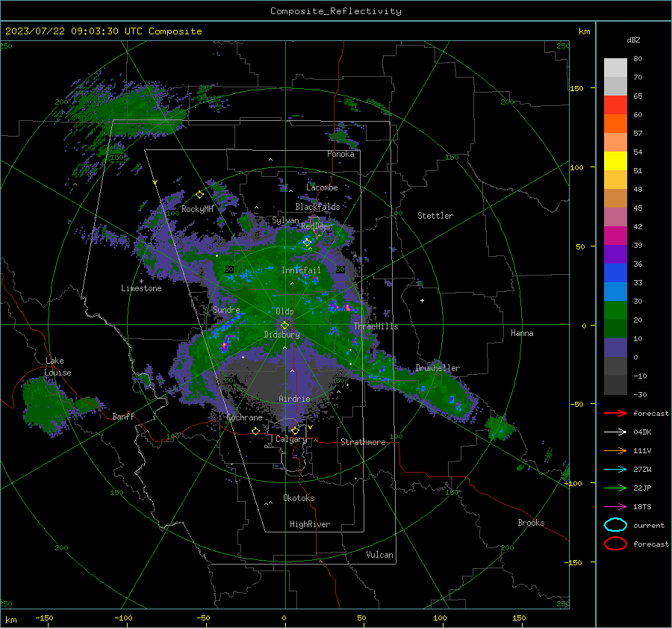The image size is (672, 628).
Task: Click the ThreeHills town label
Action: click(376, 326)
